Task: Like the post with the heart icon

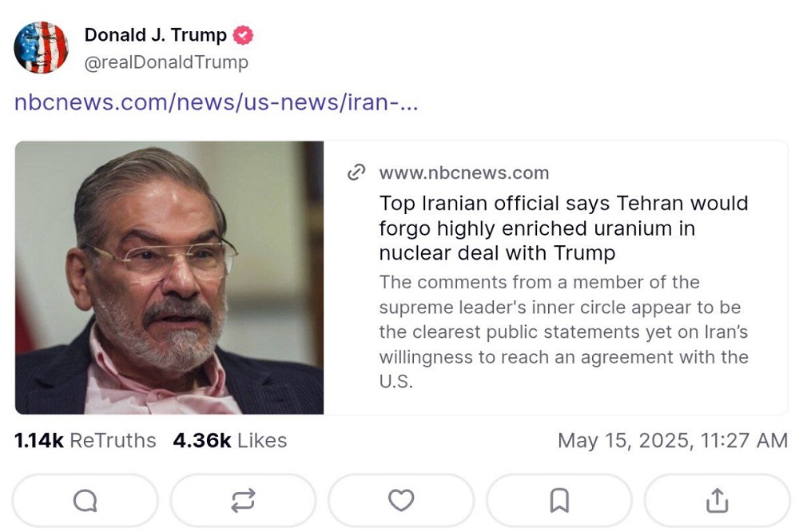Action: 401,501
